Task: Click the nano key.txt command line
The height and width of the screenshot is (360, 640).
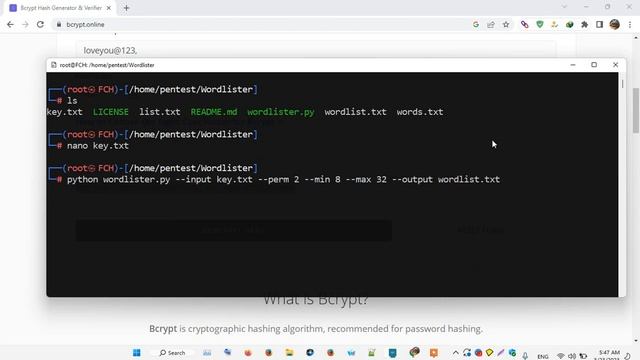Action: click(98, 146)
